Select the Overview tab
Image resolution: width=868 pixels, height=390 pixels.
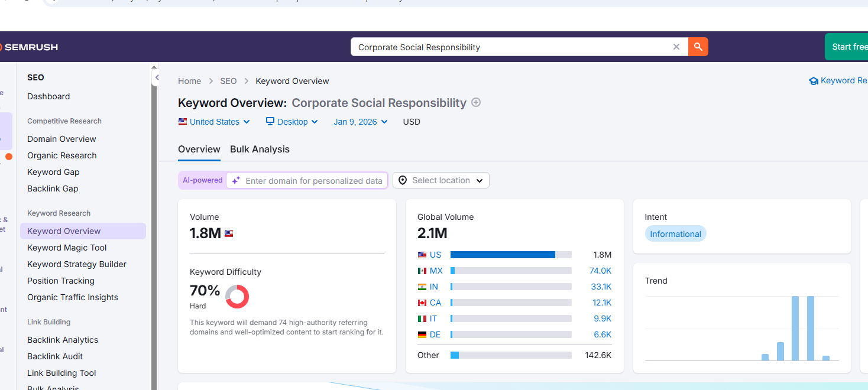click(199, 149)
